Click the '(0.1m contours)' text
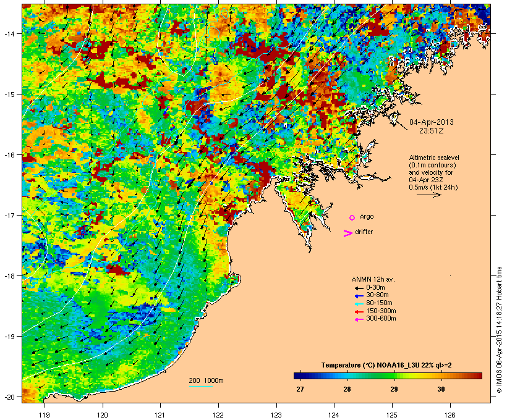Image resolution: width=507 pixels, height=420 pixels. pyautogui.click(x=432, y=165)
